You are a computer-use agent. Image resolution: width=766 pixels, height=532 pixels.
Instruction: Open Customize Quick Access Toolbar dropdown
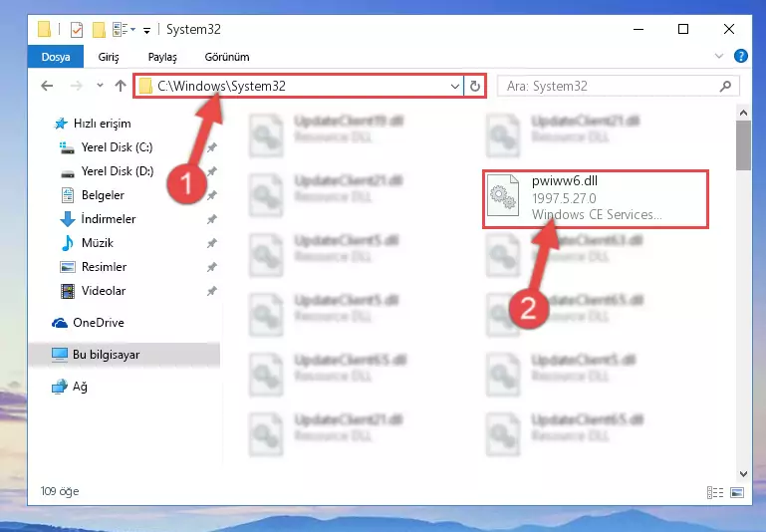coord(146,31)
